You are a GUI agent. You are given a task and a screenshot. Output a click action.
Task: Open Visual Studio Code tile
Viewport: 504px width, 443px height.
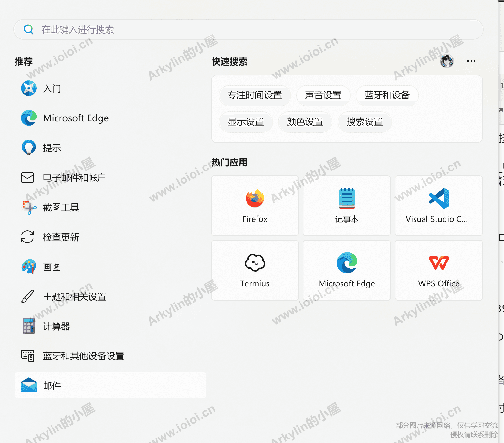(439, 206)
